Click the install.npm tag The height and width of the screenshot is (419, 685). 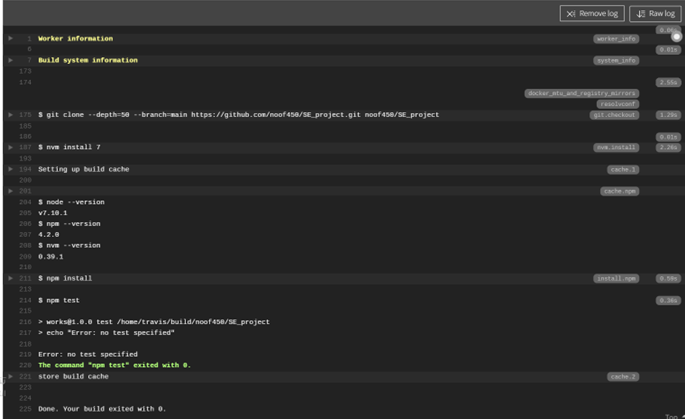(616, 278)
